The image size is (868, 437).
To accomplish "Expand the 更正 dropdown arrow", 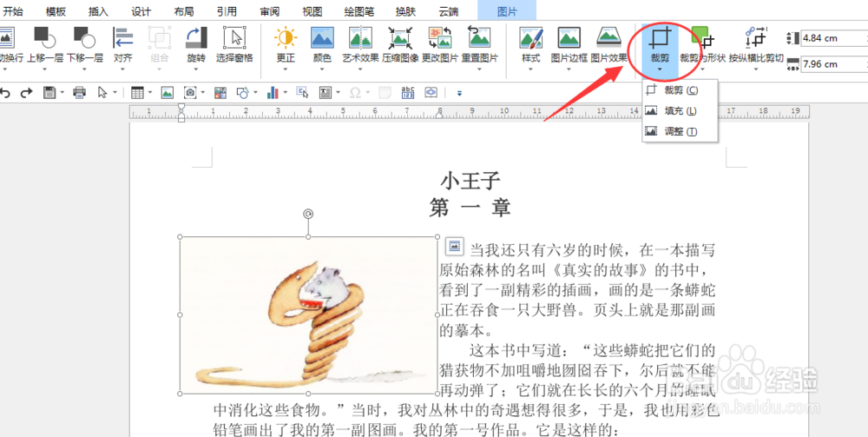I will point(286,70).
